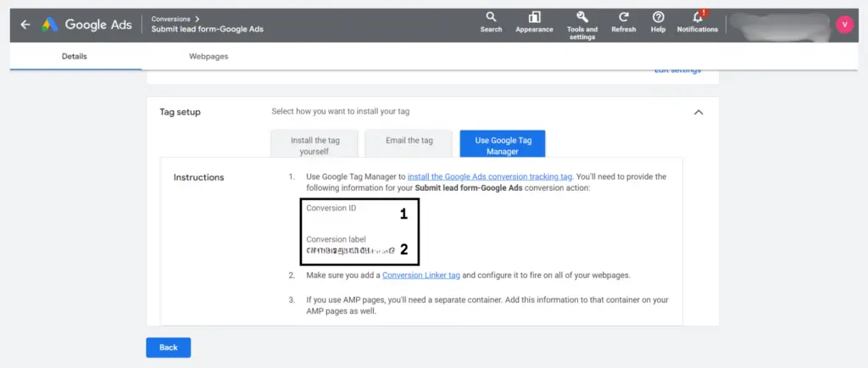The height and width of the screenshot is (368, 868).
Task: Open the user avatar V
Action: coord(845,25)
